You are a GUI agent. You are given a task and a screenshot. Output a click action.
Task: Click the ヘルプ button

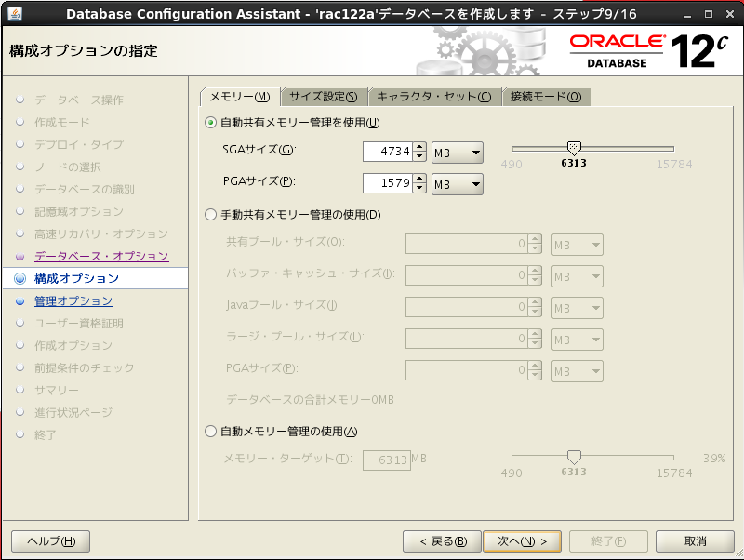pos(51,541)
